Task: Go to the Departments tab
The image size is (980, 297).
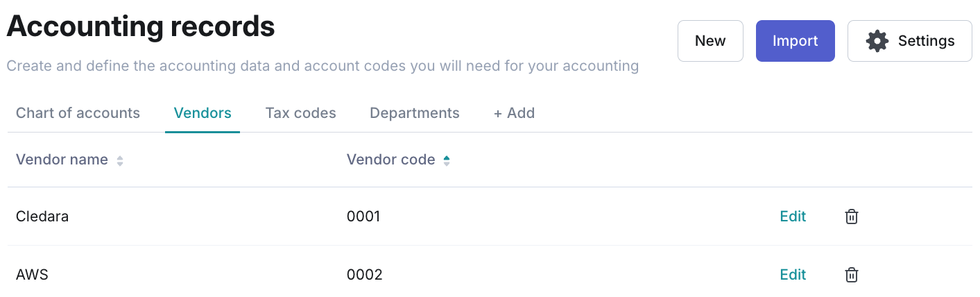Action: click(414, 113)
